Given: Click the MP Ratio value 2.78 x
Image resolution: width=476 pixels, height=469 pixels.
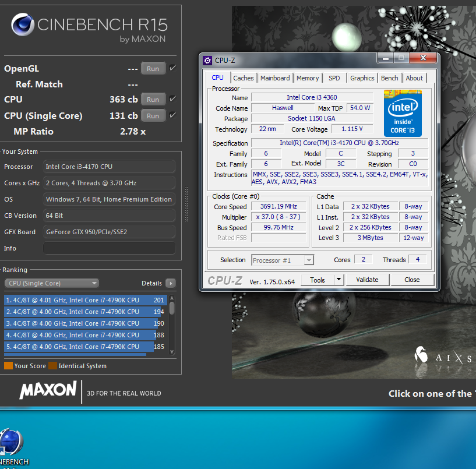Looking at the screenshot, I should tap(133, 132).
